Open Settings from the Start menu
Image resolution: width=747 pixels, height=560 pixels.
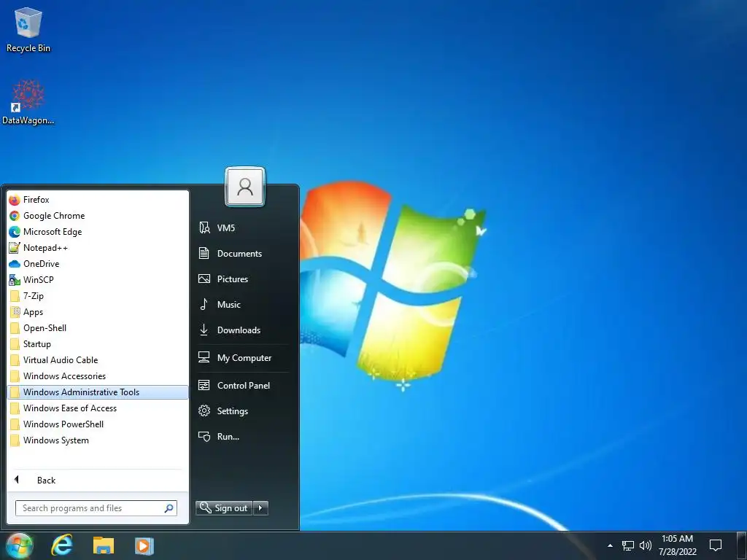pyautogui.click(x=244, y=411)
